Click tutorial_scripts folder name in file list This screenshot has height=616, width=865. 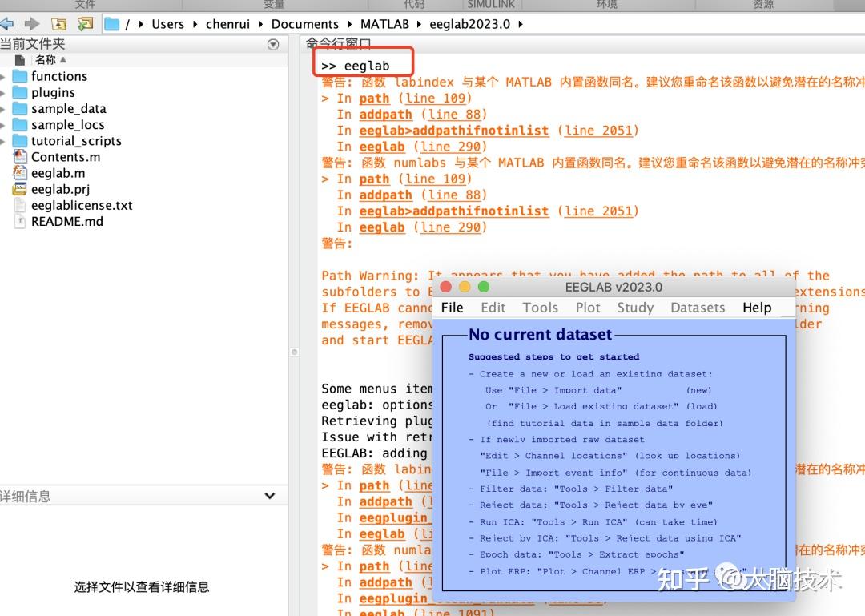tap(76, 141)
